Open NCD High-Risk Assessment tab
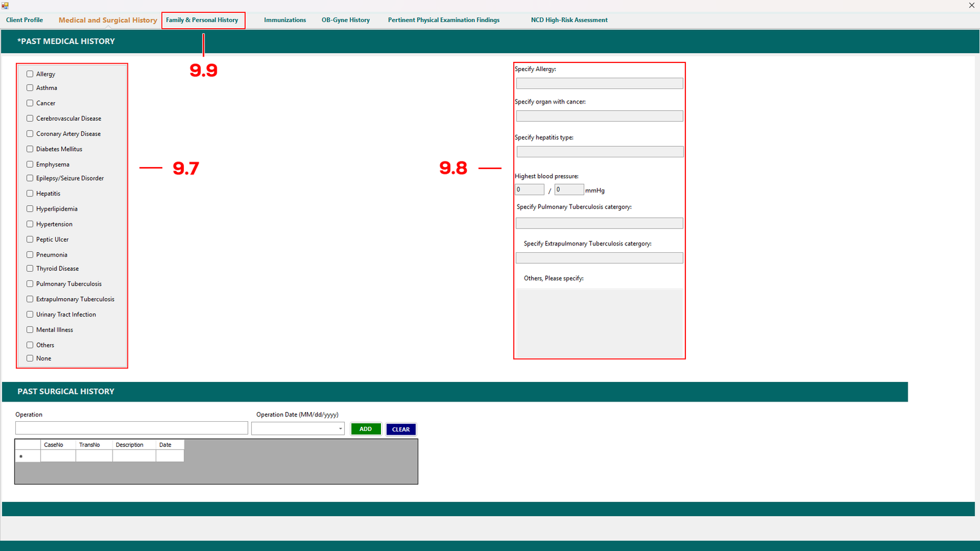Image resolution: width=980 pixels, height=551 pixels. [569, 20]
